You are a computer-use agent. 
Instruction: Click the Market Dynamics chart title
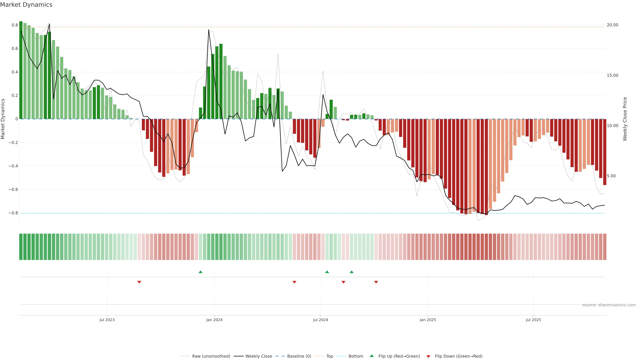(x=26, y=5)
